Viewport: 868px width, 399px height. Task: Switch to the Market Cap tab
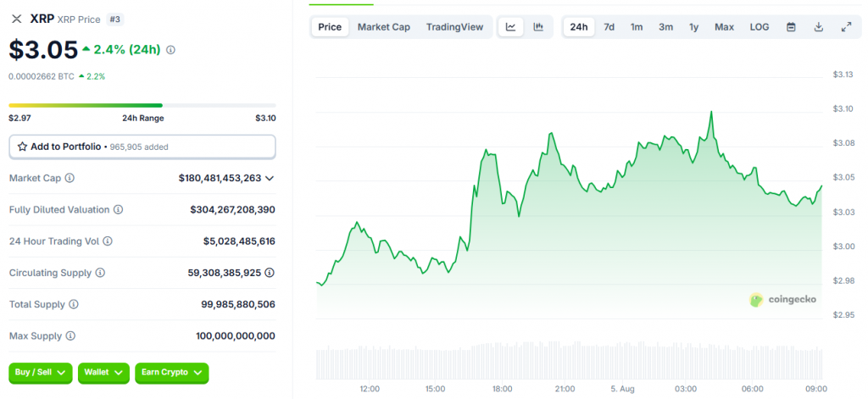pyautogui.click(x=383, y=27)
